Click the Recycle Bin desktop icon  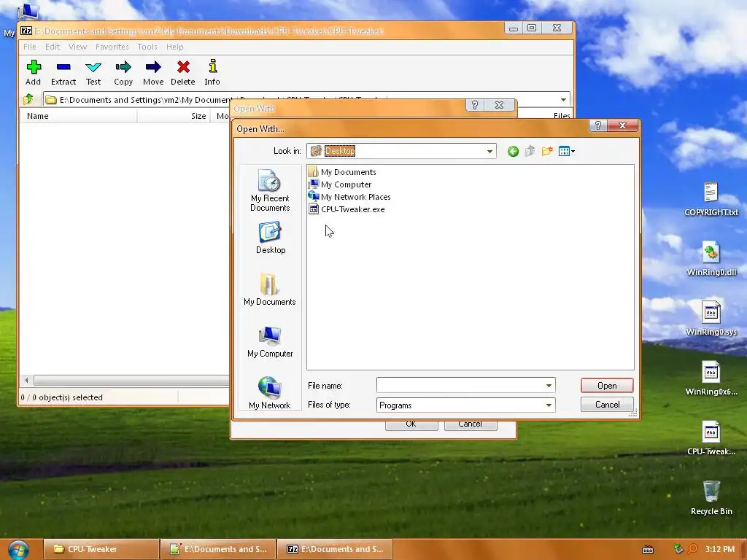coord(711,498)
